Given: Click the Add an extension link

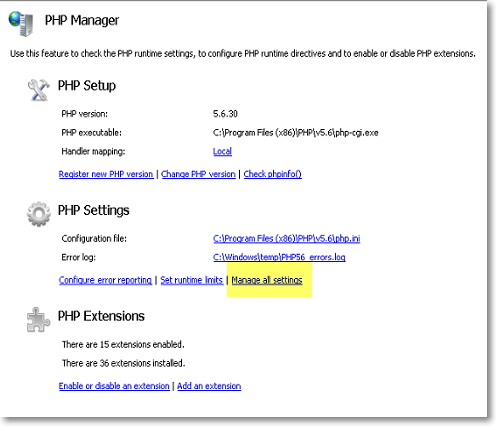Looking at the screenshot, I should click(209, 386).
